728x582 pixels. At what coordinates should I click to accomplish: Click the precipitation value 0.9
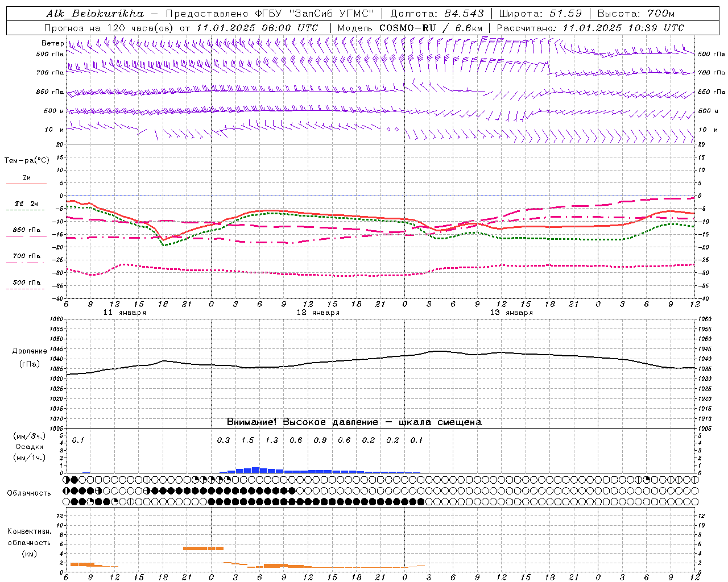click(320, 440)
